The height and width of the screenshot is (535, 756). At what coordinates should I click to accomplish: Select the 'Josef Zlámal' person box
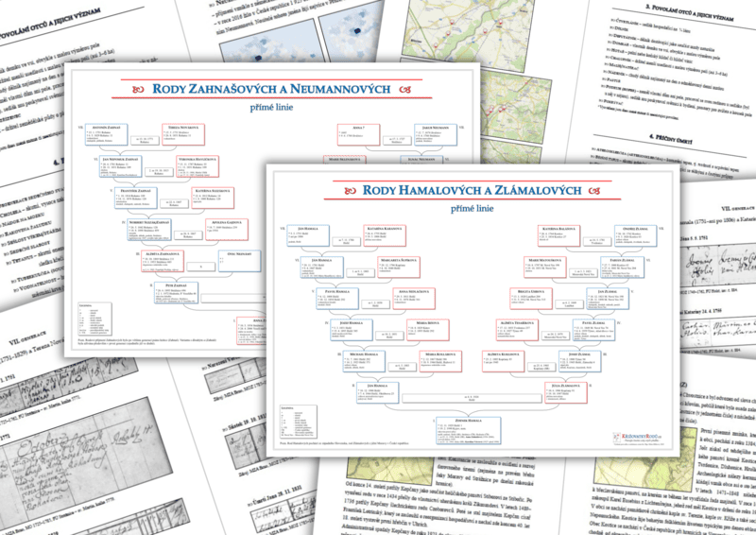(x=580, y=361)
